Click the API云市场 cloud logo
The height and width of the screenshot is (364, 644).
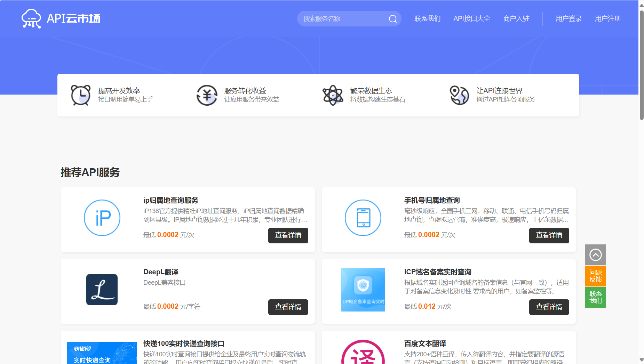click(x=61, y=18)
